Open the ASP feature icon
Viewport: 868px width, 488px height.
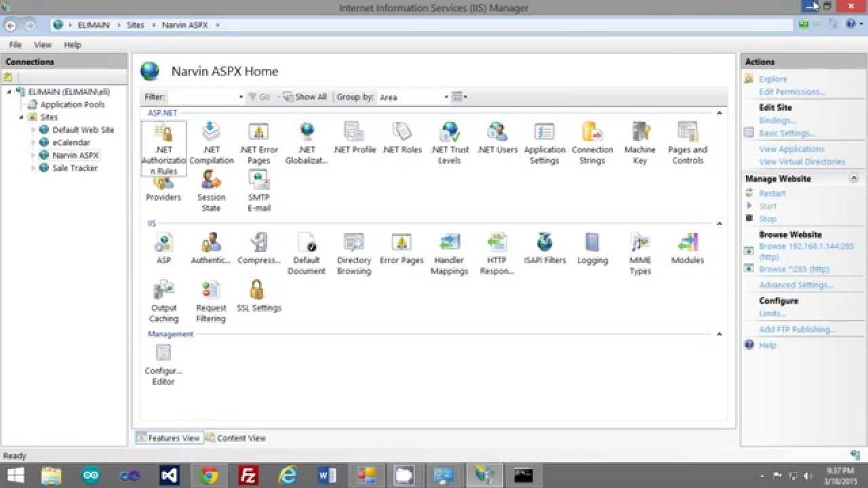[x=163, y=248]
